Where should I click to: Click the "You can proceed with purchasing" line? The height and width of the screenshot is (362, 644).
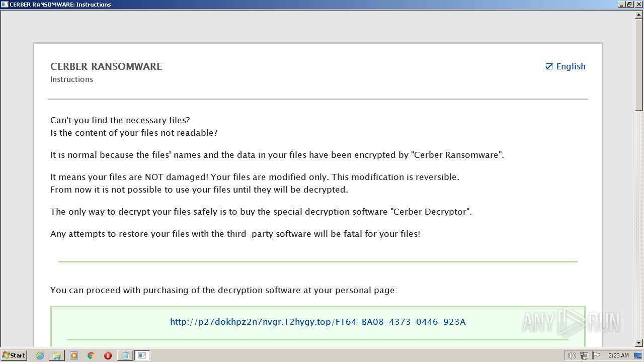pyautogui.click(x=224, y=290)
